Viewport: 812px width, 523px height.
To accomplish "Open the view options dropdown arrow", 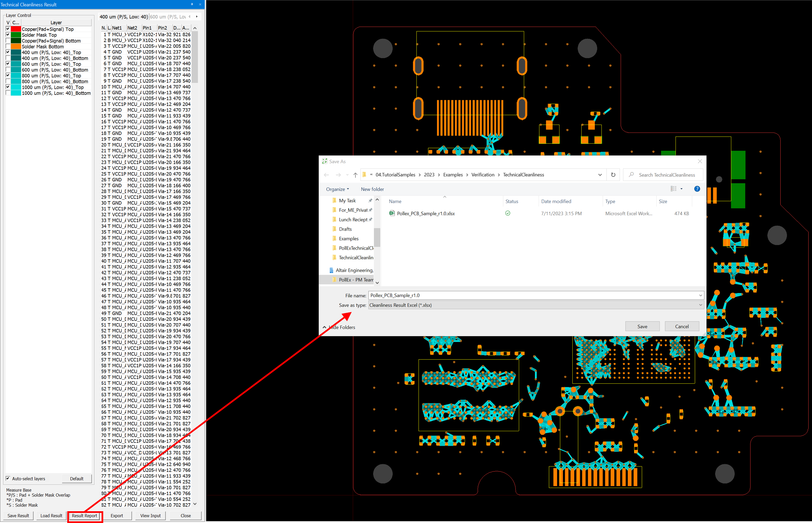I will 681,189.
